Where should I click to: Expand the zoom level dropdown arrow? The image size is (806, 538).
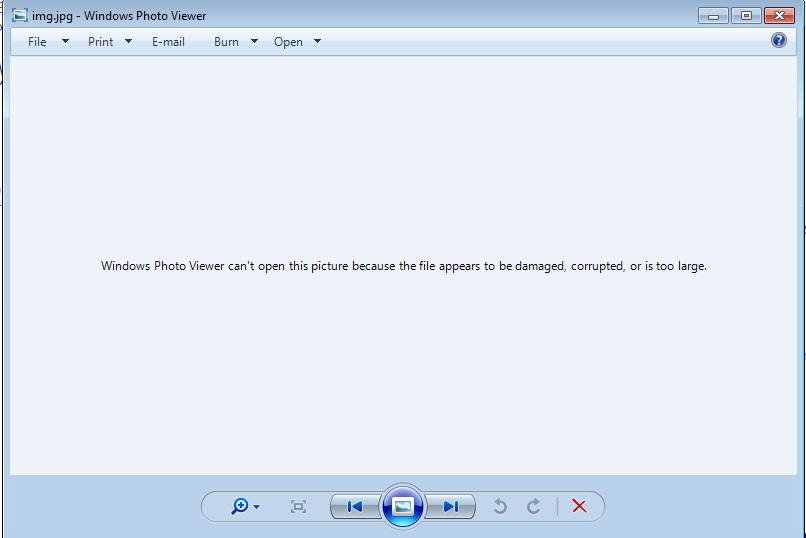click(x=257, y=507)
